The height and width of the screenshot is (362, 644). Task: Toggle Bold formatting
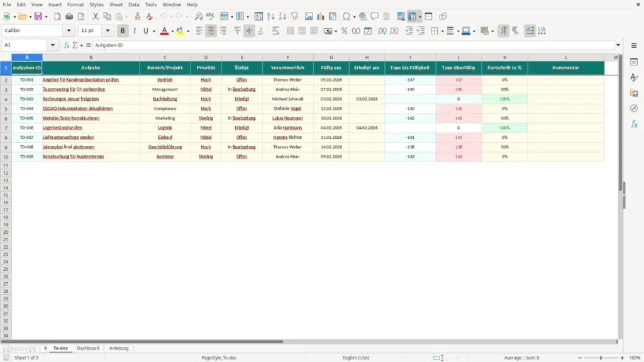tap(123, 31)
